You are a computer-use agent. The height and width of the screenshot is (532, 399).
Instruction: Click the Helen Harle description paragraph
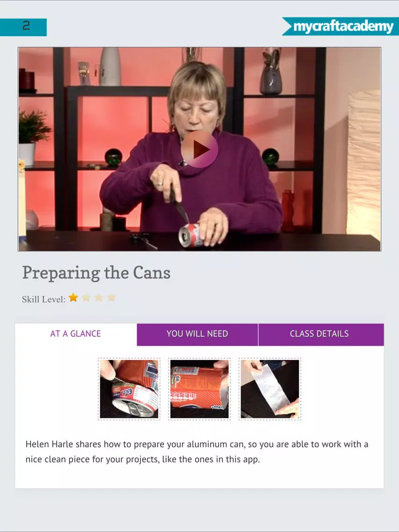point(197,452)
